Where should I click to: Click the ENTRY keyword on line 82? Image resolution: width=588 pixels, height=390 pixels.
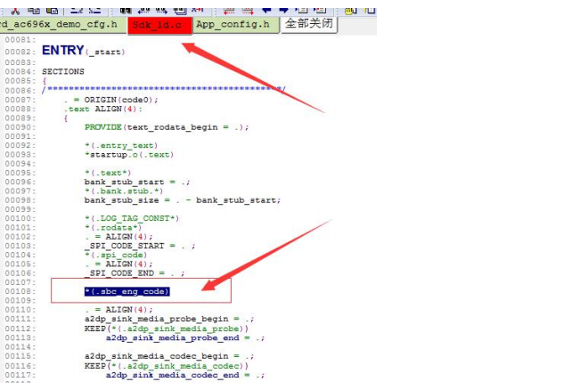click(62, 50)
